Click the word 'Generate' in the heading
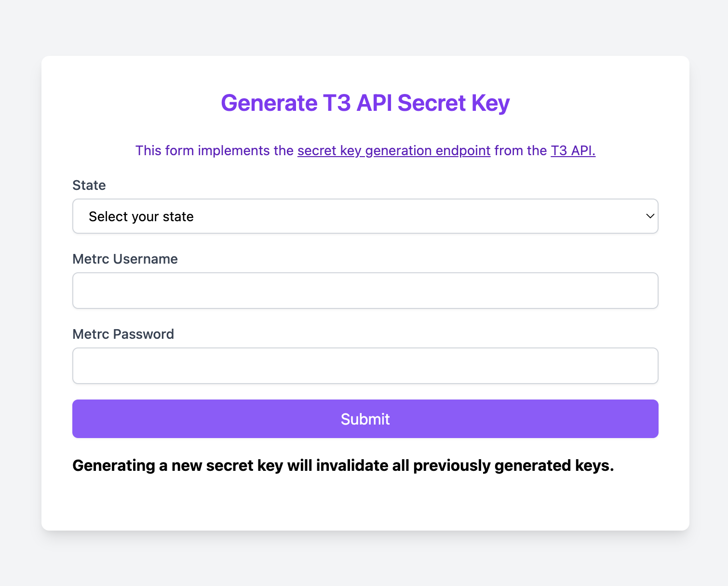The height and width of the screenshot is (586, 728). click(x=269, y=103)
